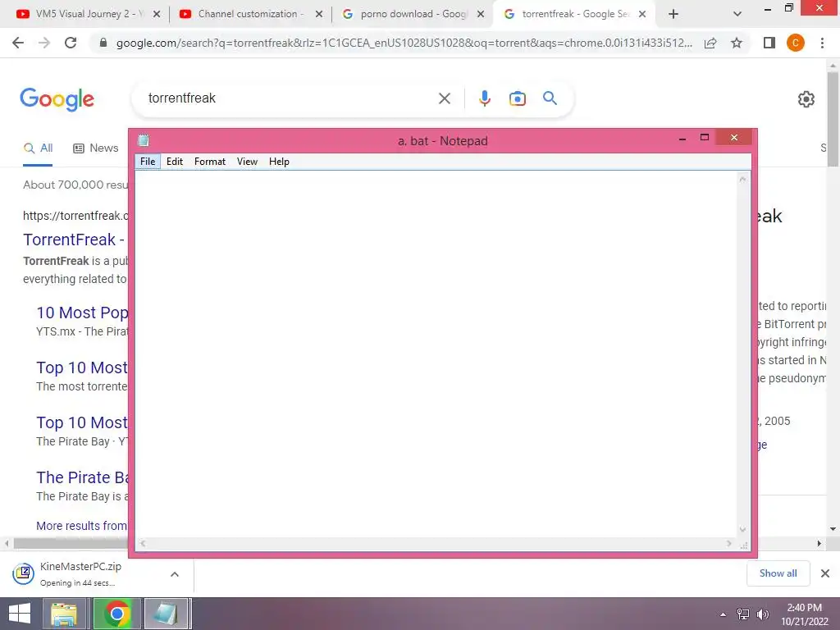The width and height of the screenshot is (840, 630).
Task: Close the Channel customization tab
Action: 319,15
